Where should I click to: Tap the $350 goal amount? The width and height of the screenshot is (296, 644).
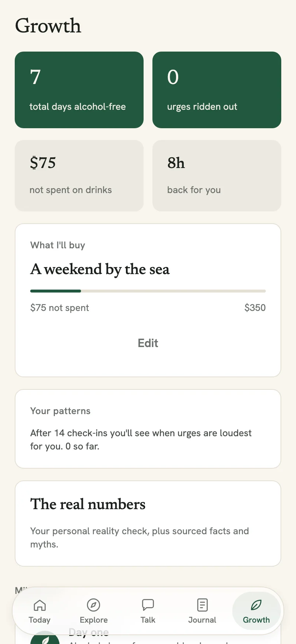click(x=255, y=308)
